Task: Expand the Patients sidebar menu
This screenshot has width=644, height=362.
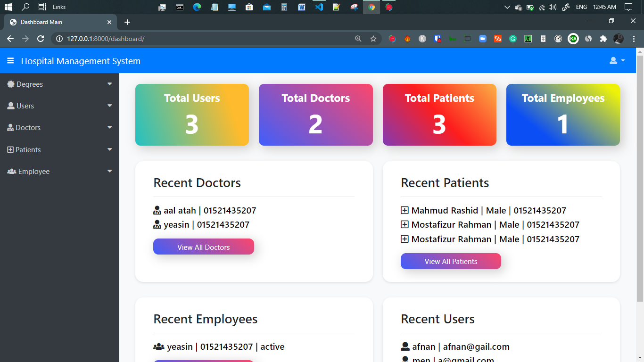Action: [59, 150]
